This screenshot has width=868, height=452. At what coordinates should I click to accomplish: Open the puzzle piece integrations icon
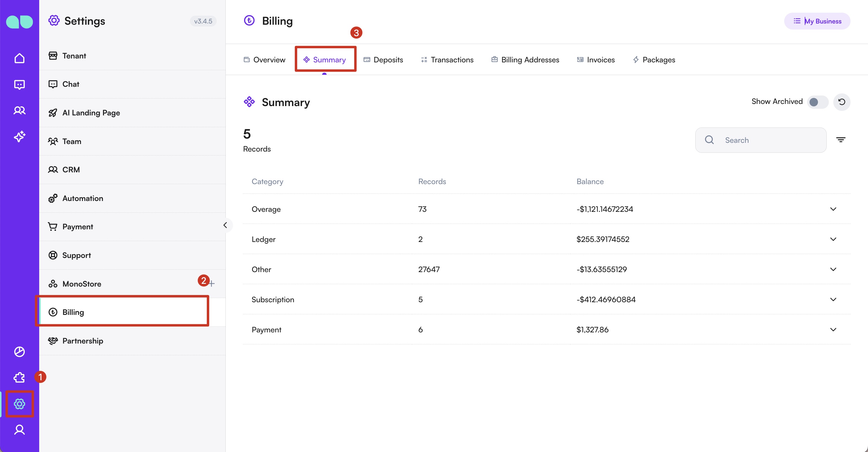(19, 378)
